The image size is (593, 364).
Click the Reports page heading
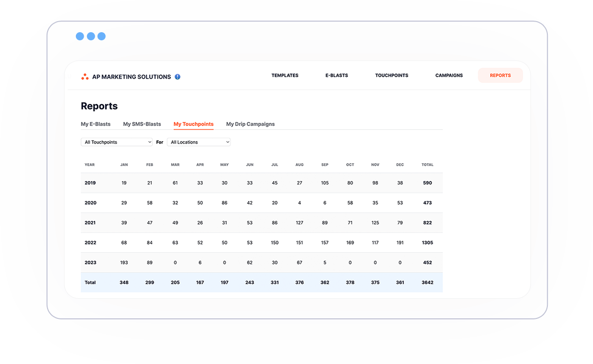[x=99, y=106]
